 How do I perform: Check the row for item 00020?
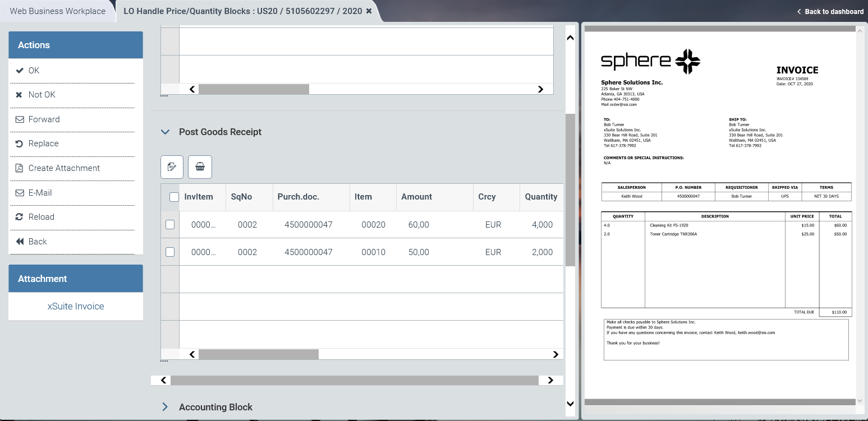point(170,225)
